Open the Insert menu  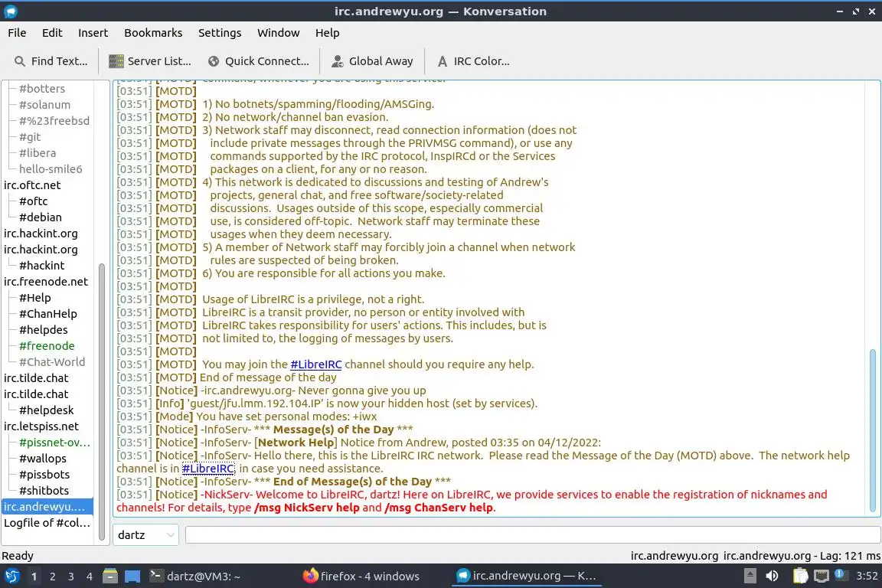click(93, 33)
